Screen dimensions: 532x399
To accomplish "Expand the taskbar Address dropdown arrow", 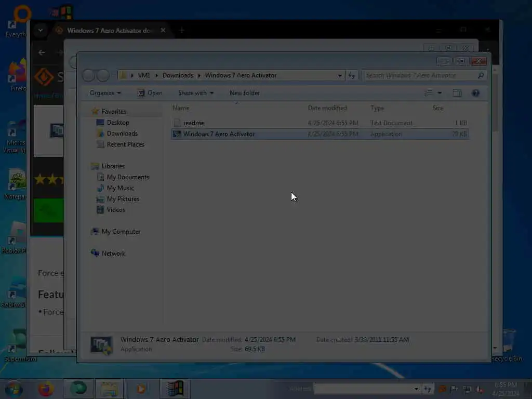I will pos(416,389).
